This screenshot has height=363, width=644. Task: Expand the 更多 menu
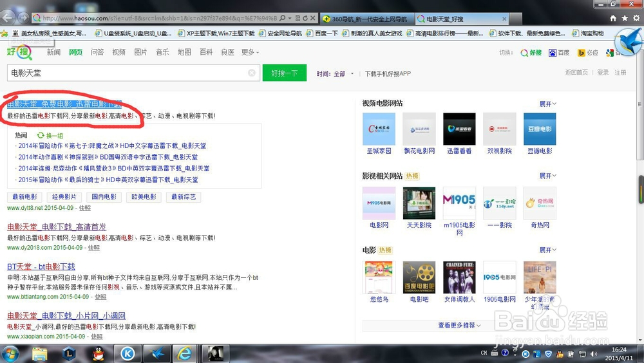pos(250,52)
